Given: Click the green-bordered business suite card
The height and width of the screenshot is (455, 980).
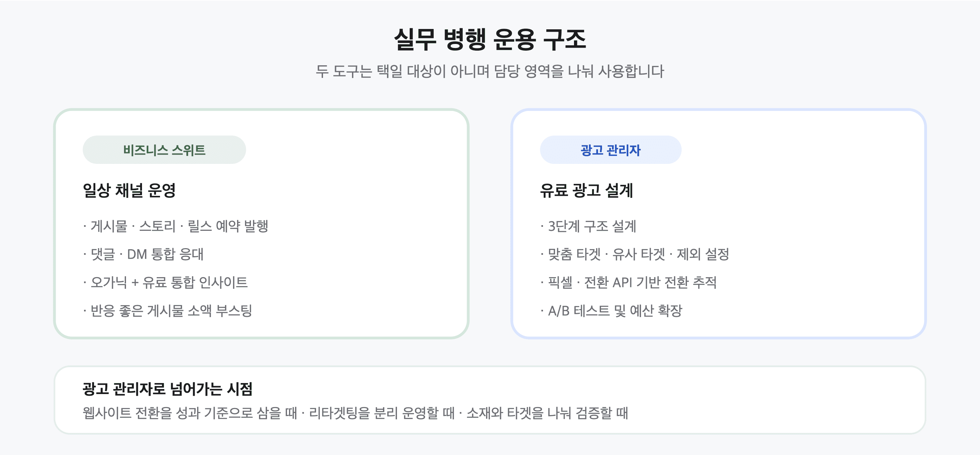Looking at the screenshot, I should coord(261,224).
